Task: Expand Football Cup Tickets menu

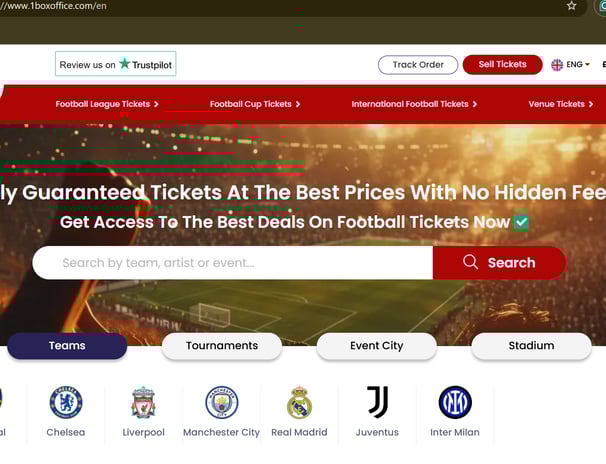Action: 255,104
